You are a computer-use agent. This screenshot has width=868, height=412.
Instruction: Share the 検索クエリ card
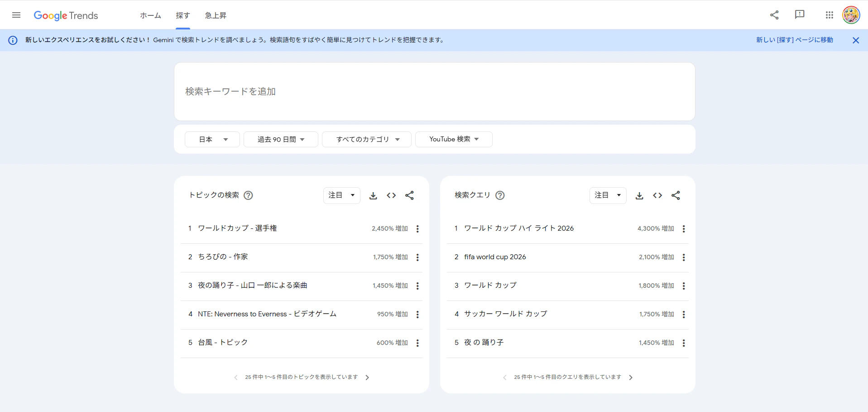676,195
